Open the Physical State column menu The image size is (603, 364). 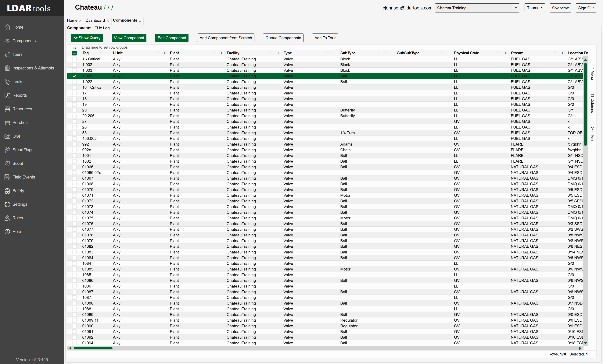[498, 53]
